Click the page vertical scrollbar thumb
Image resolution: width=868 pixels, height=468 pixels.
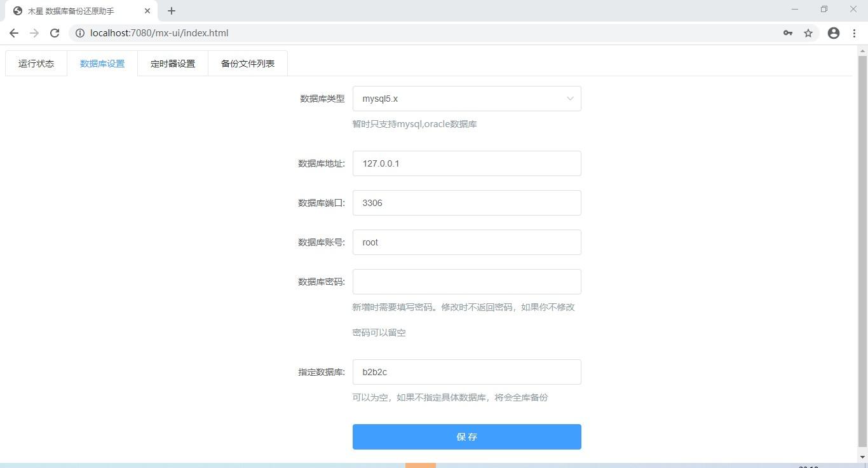click(862, 251)
